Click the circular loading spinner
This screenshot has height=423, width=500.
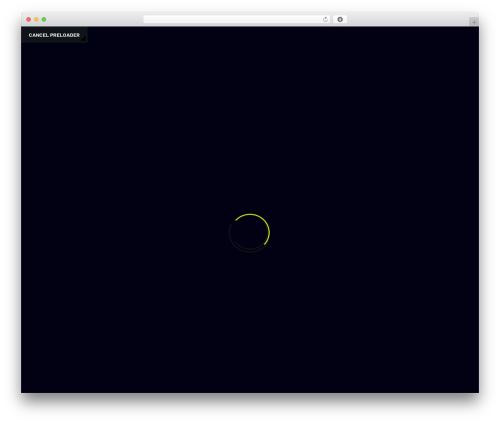[249, 233]
